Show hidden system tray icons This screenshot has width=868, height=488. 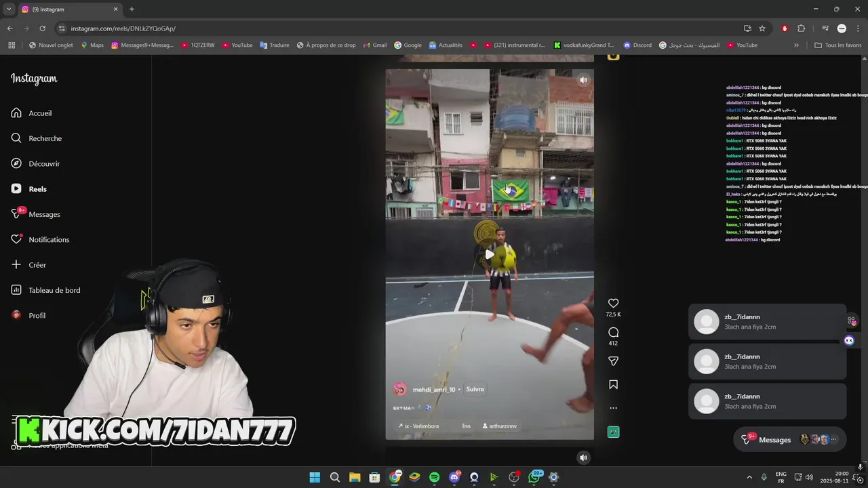[x=749, y=477]
